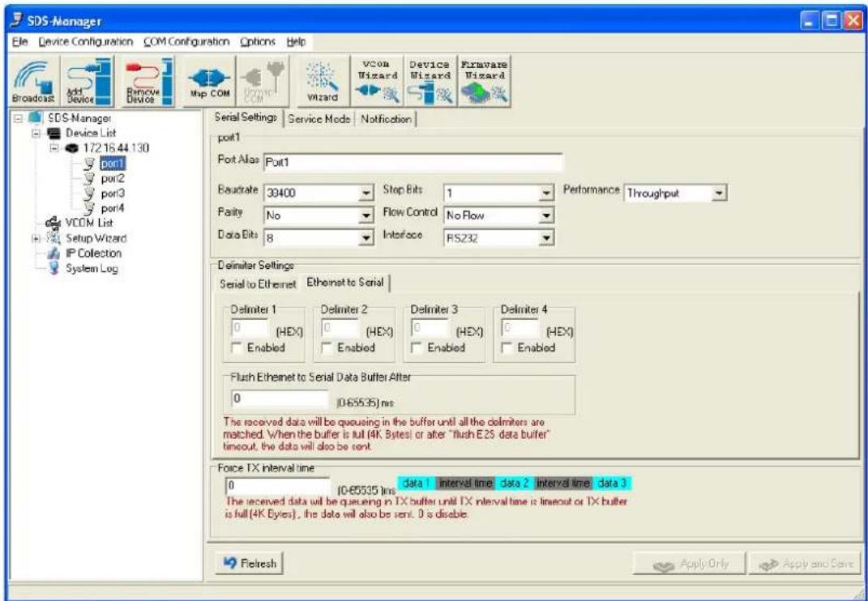Click the Delimiter 1 hex field
Viewport: 868px width, 601px height.
pos(250,327)
